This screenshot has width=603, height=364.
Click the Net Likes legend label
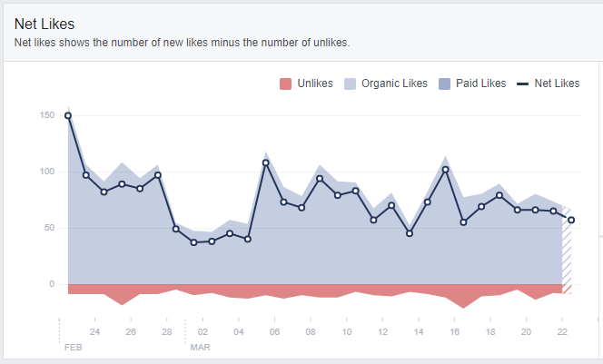click(557, 84)
